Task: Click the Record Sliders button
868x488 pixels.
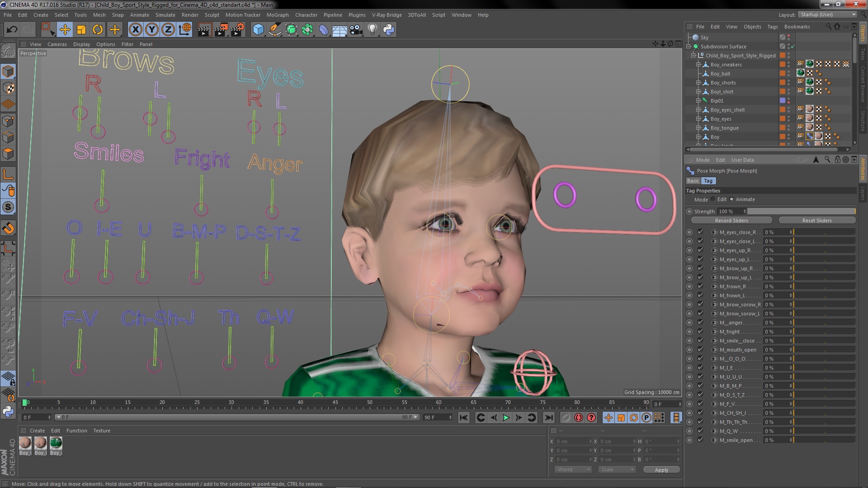Action: coord(731,221)
